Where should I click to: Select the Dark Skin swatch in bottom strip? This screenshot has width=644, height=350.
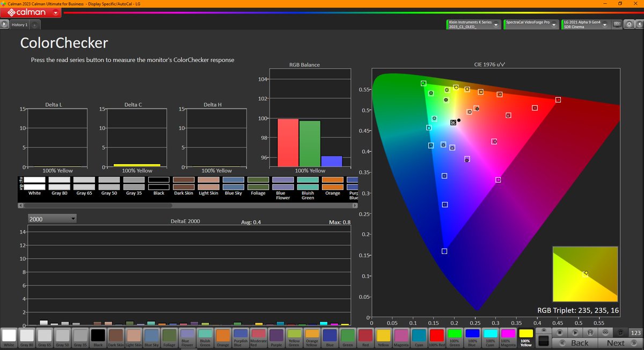(x=116, y=338)
